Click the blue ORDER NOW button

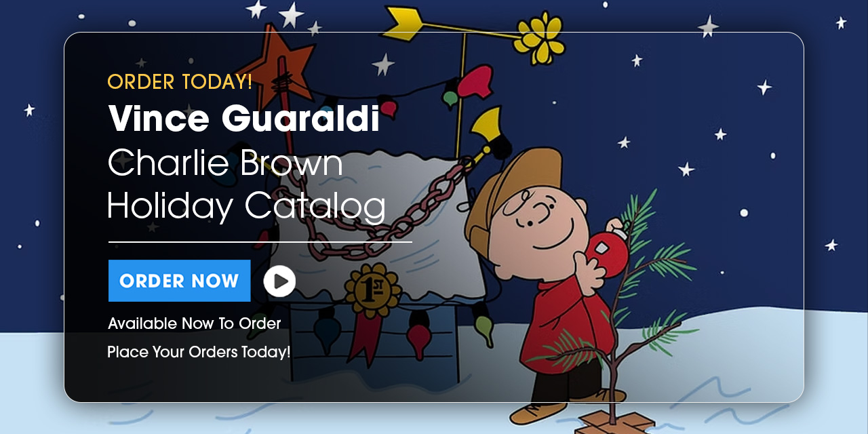pos(179,281)
